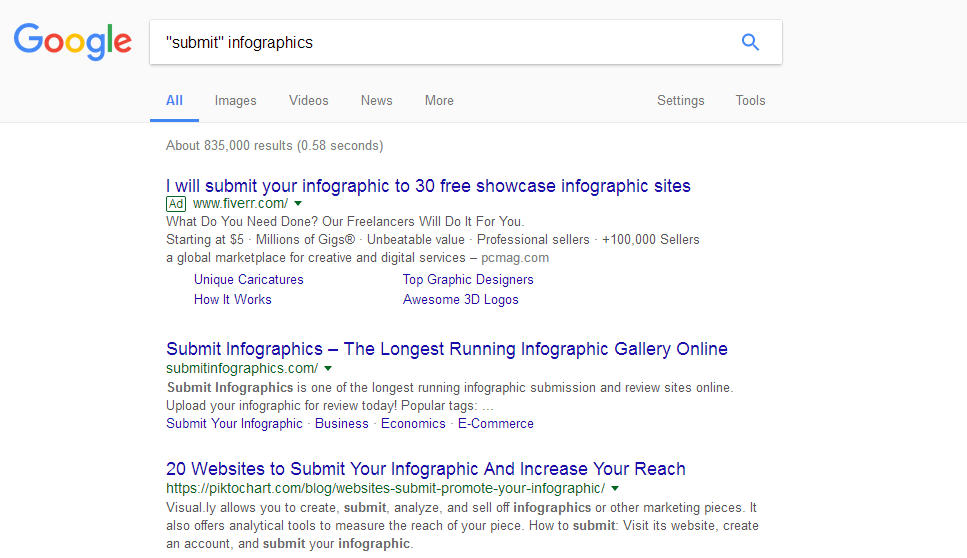Open the search Tools options
The height and width of the screenshot is (558, 967).
click(x=750, y=101)
